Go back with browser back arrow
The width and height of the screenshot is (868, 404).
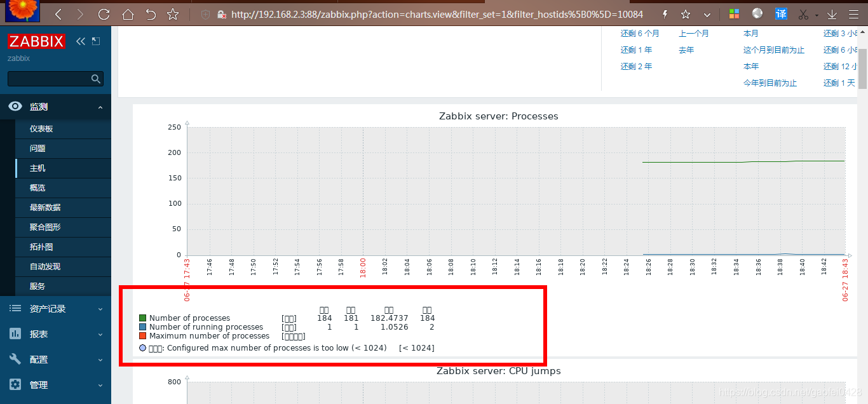point(58,14)
